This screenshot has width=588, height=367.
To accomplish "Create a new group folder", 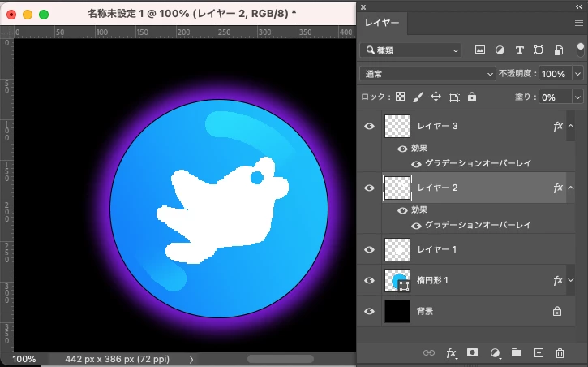I will click(517, 352).
